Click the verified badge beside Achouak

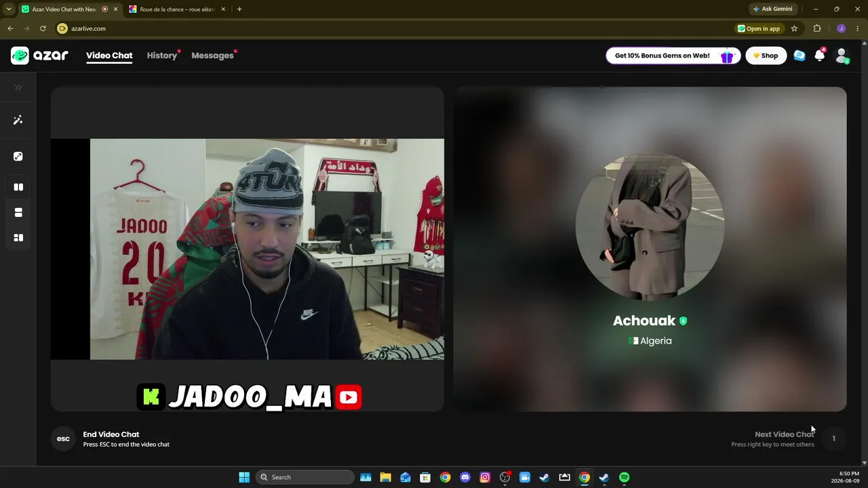tap(683, 321)
